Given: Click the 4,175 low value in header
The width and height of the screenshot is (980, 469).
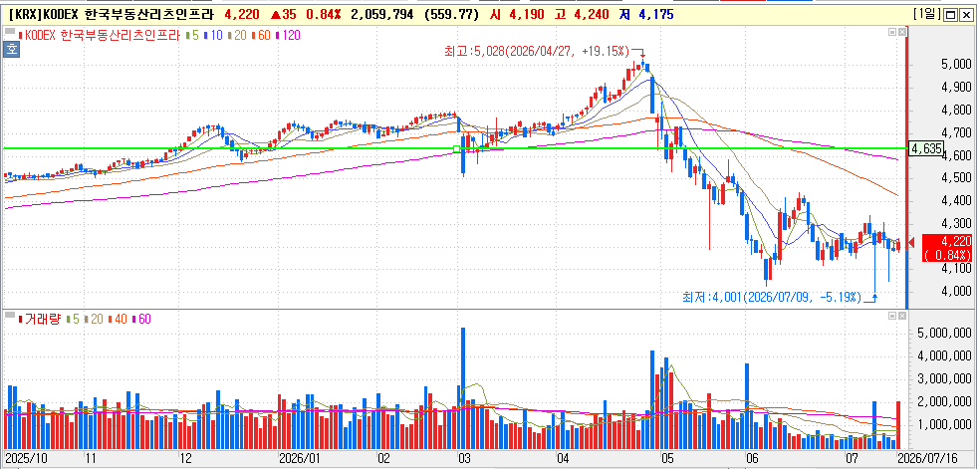Looking at the screenshot, I should 655,14.
